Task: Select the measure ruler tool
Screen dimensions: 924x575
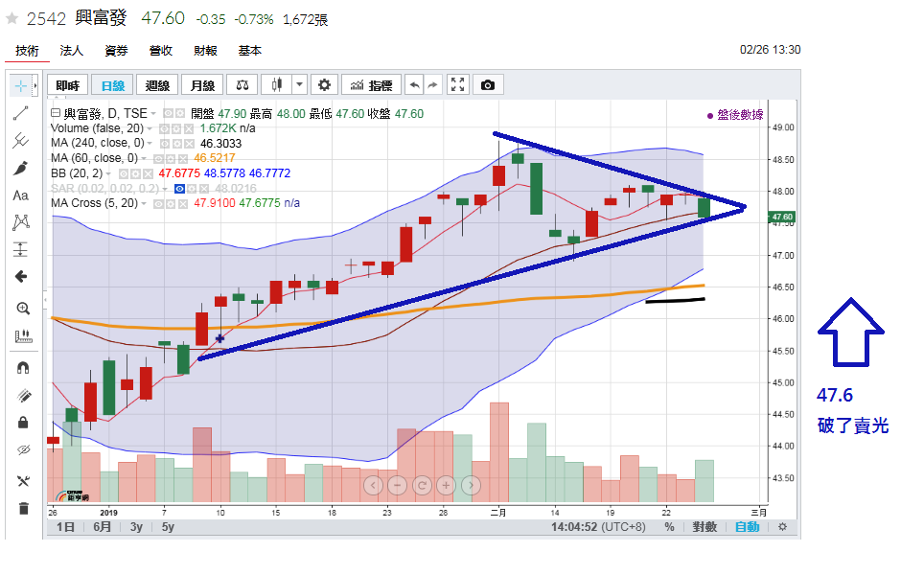Action: pyautogui.click(x=23, y=336)
